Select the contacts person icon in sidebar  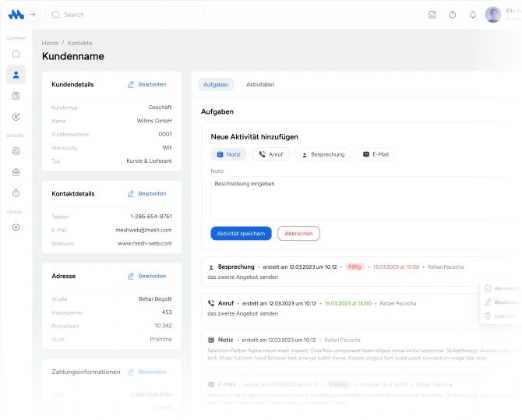tap(16, 75)
